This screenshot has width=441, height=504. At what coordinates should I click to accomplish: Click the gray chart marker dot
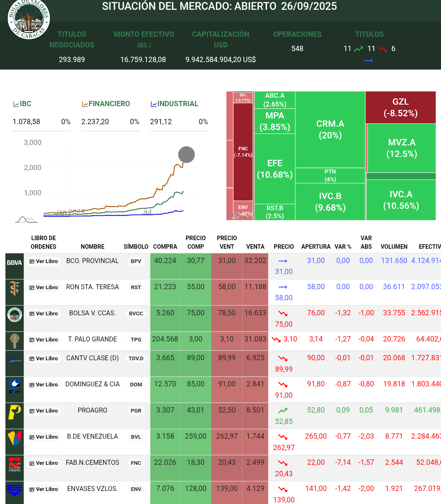186,155
